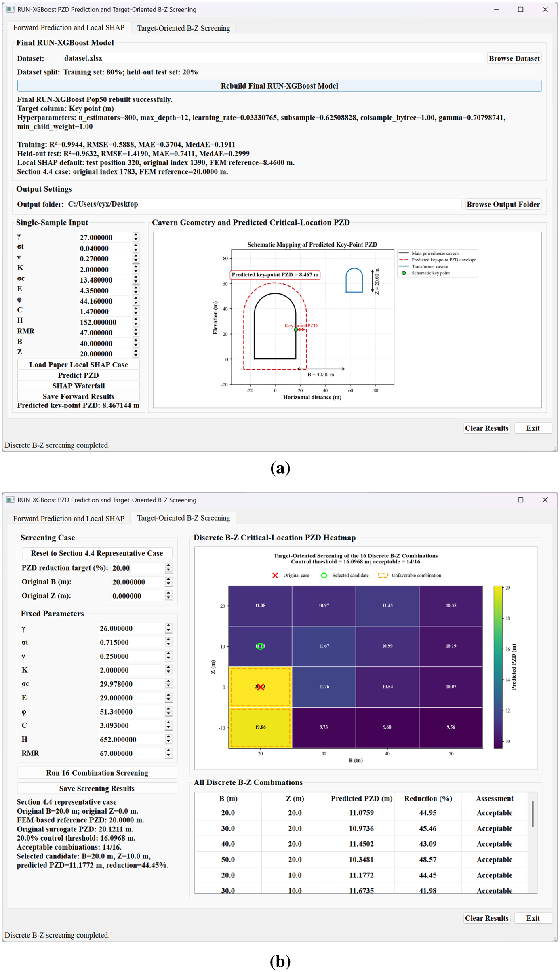Open Forward Prediction and Local SHAP tab in window (b)
This screenshot has width=560, height=972.
pos(69,518)
